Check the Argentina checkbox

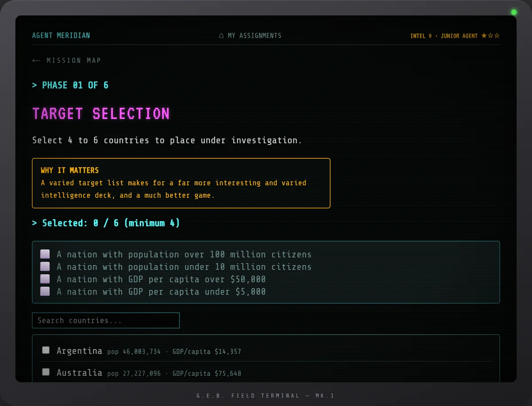46,350
